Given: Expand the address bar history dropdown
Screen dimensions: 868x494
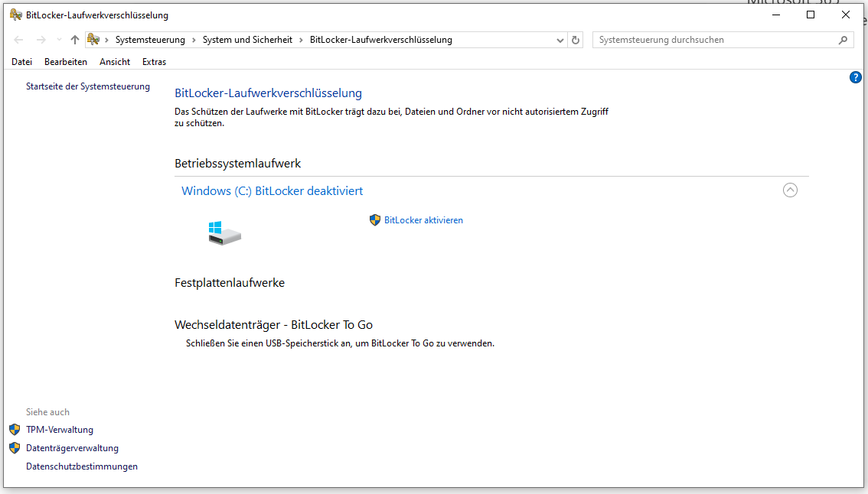Looking at the screenshot, I should [560, 40].
